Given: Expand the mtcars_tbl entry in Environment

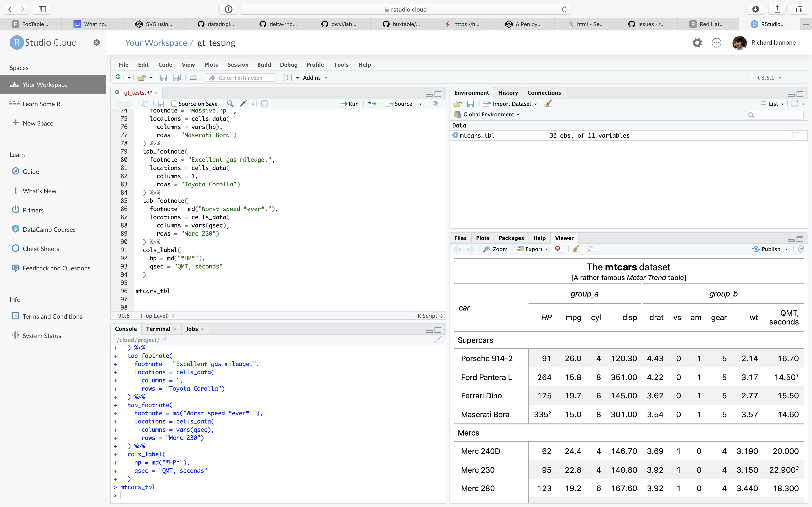Looking at the screenshot, I should [x=455, y=135].
